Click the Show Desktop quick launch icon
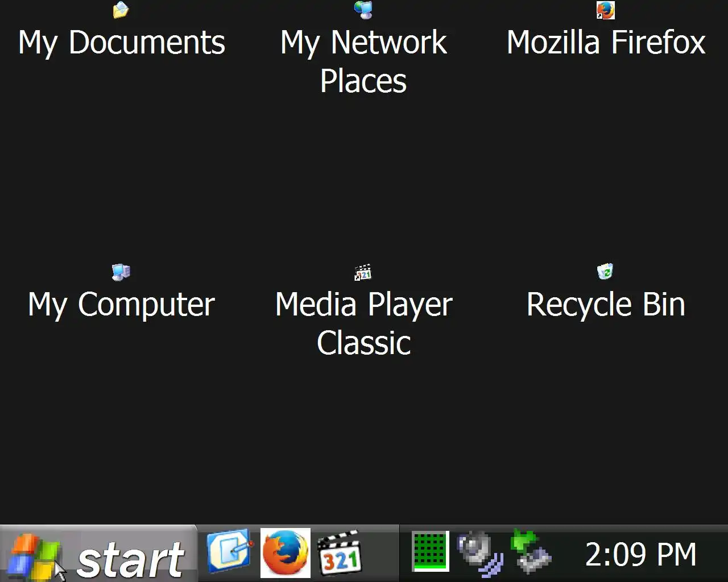The width and height of the screenshot is (728, 582). coord(229,552)
